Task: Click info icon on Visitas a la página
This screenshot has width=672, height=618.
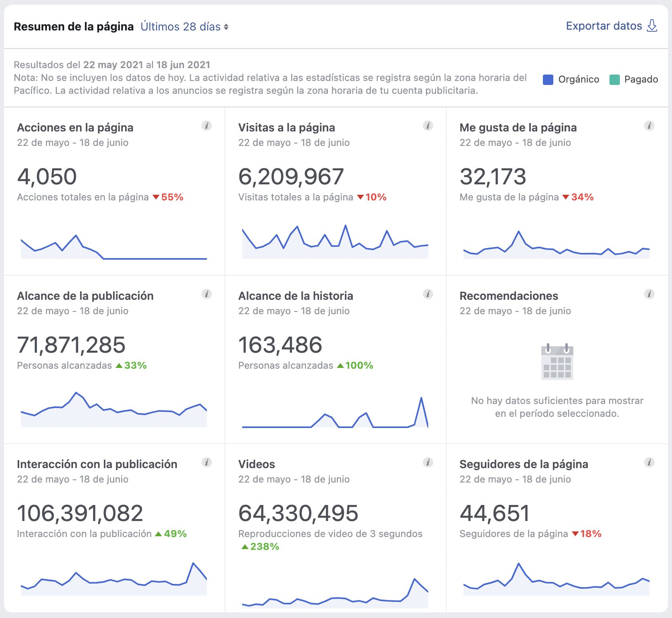Action: pyautogui.click(x=428, y=126)
